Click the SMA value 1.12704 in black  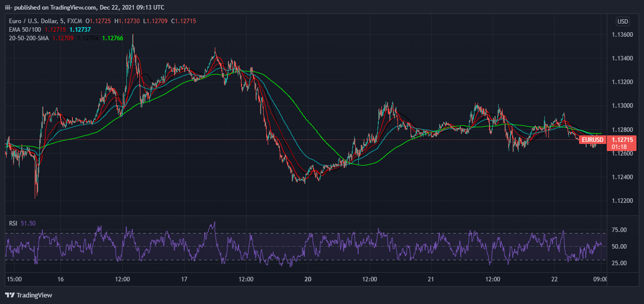pyautogui.click(x=88, y=38)
